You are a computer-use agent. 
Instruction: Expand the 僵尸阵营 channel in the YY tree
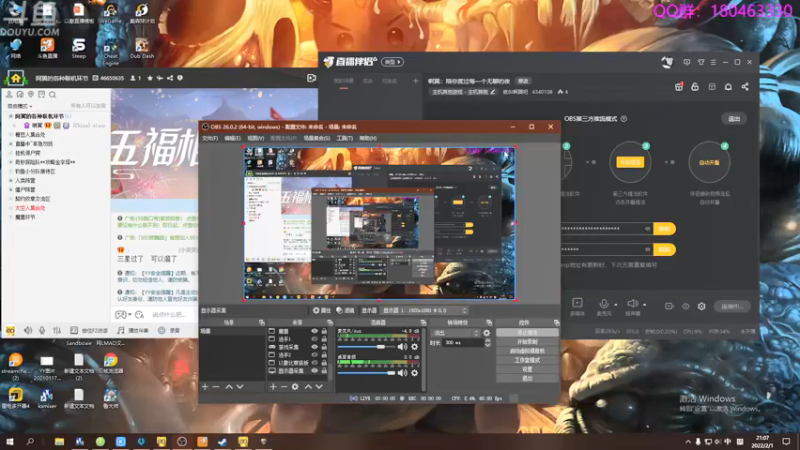point(11,190)
